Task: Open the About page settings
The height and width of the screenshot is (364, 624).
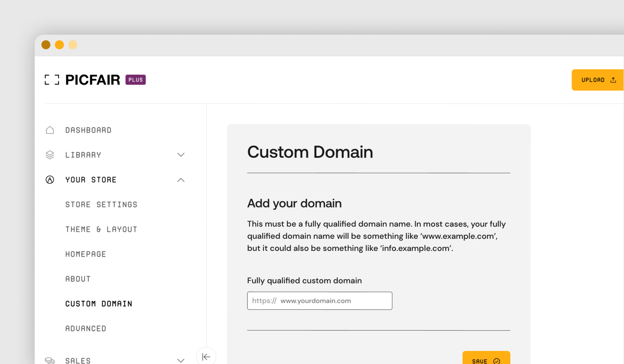Action: click(x=78, y=279)
